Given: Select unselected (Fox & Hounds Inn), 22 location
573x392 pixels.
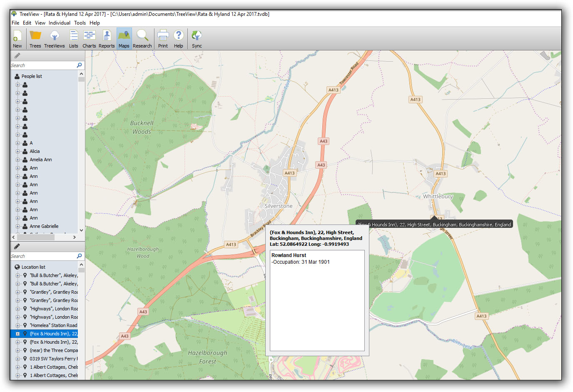Looking at the screenshot, I should click(54, 342).
